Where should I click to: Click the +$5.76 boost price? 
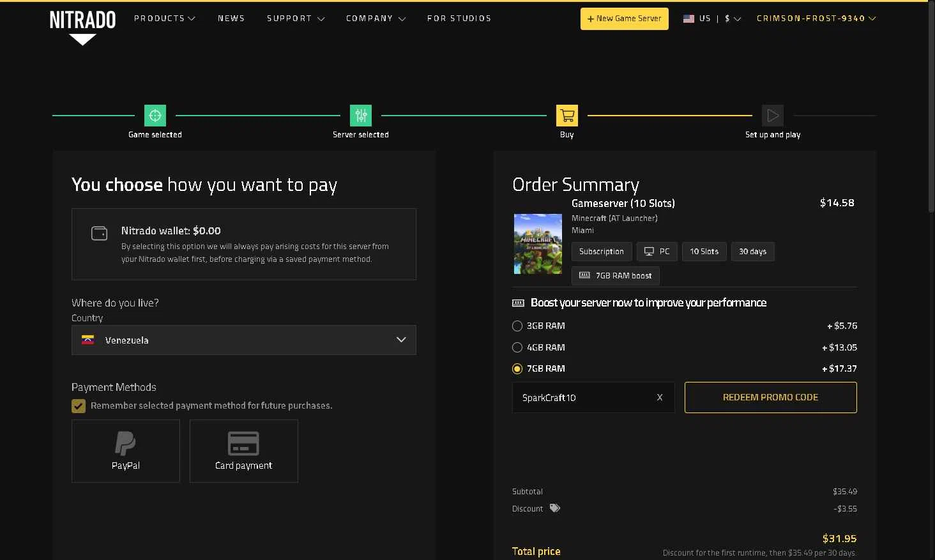pos(842,326)
